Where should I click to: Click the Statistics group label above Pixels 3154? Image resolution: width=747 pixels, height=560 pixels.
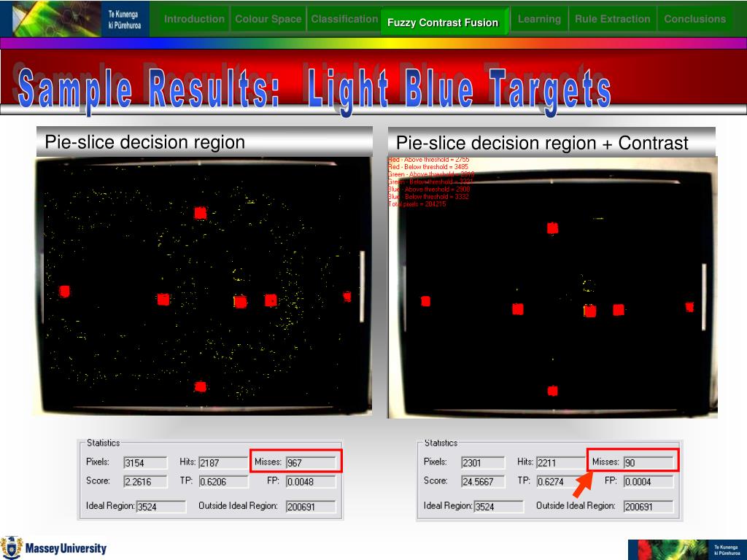tap(104, 443)
